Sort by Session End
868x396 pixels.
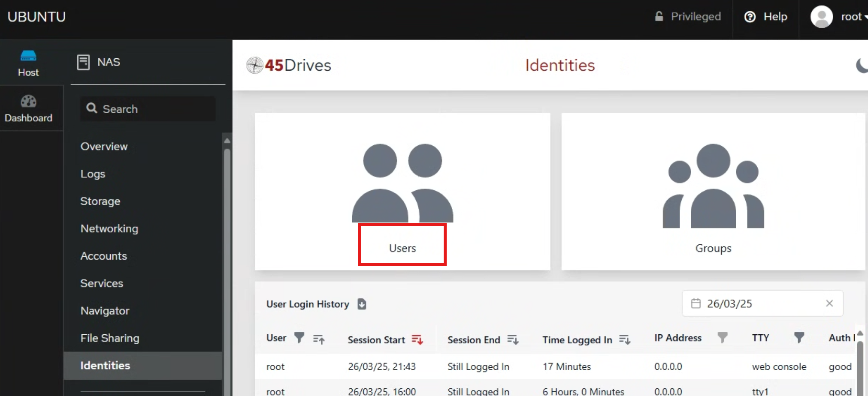(513, 339)
